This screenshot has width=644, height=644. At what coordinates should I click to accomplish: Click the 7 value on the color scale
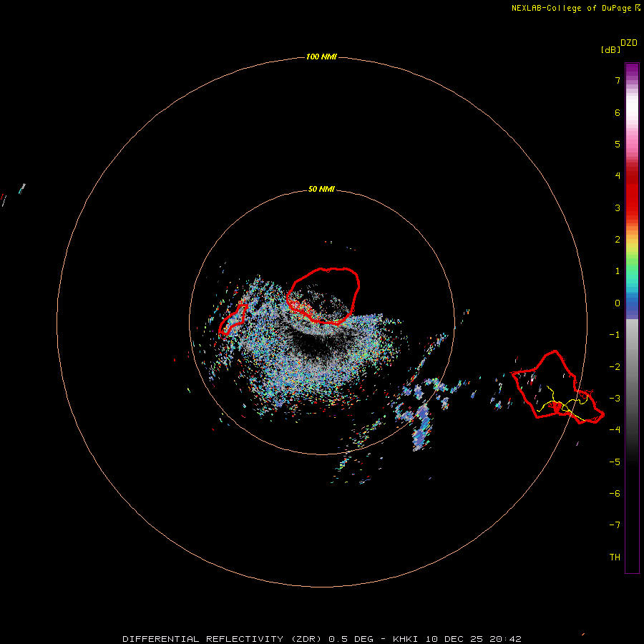(618, 80)
